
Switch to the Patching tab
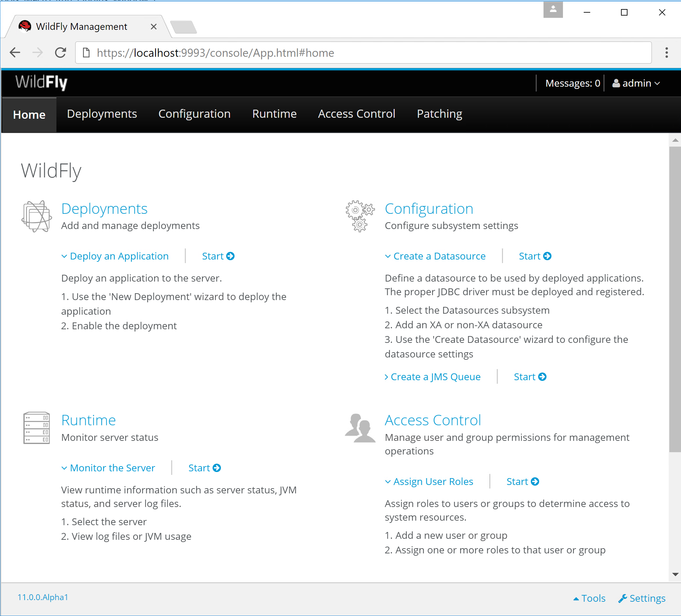click(x=439, y=114)
